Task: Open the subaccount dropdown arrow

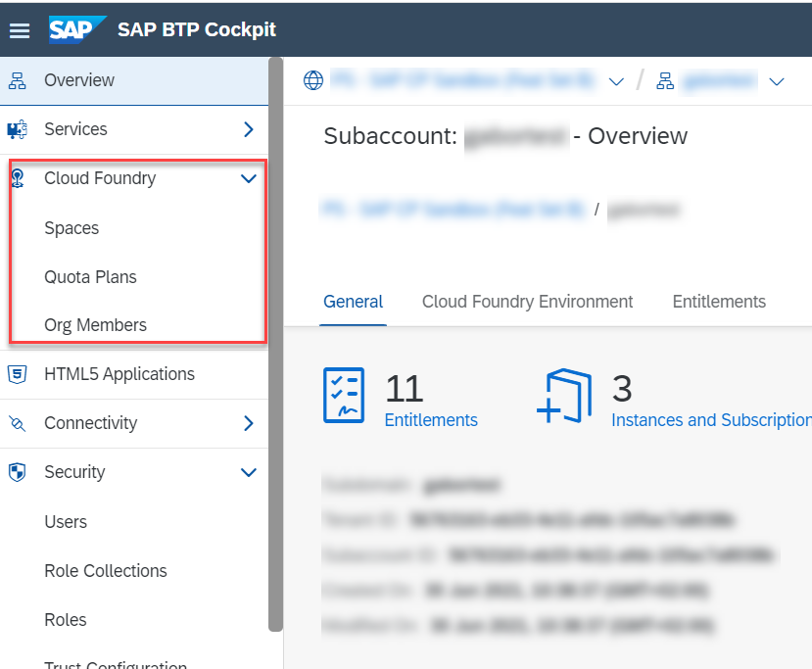Action: click(x=777, y=82)
